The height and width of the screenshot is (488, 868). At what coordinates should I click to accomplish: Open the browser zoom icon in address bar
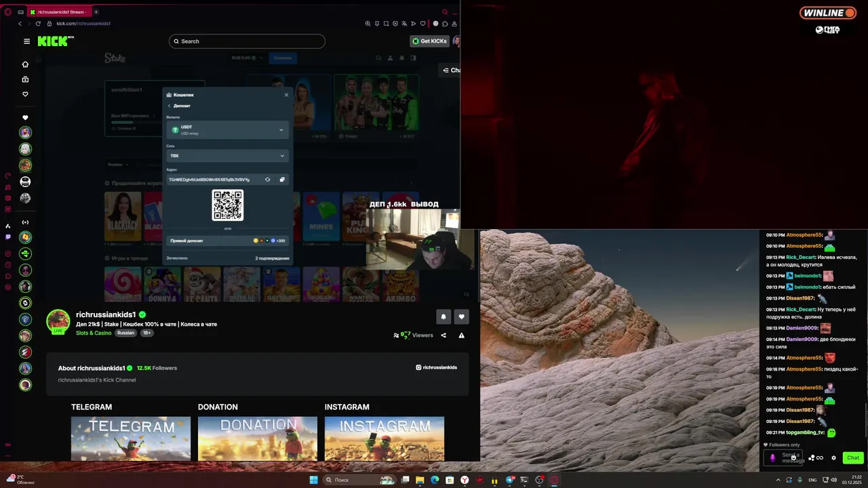[x=368, y=24]
